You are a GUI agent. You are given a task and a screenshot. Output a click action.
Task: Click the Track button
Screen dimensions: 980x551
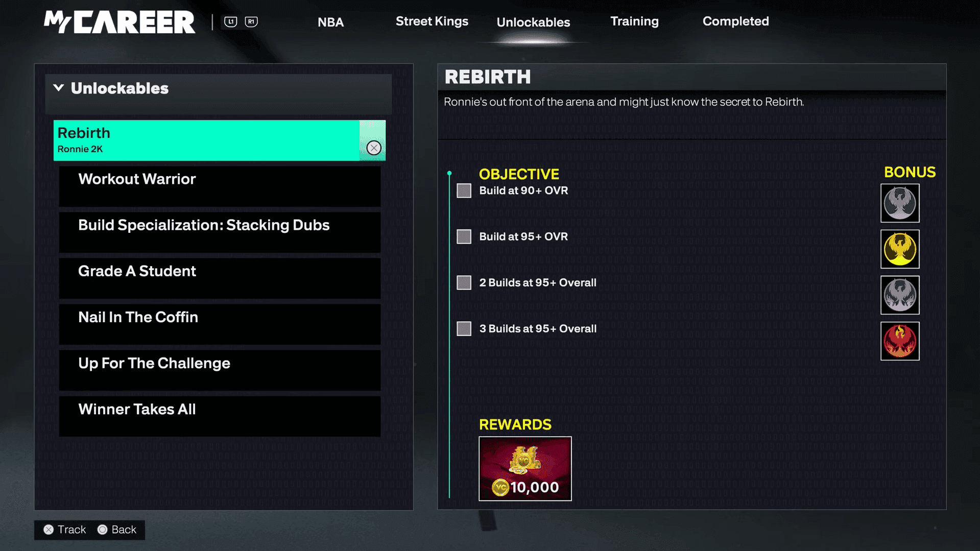[65, 530]
